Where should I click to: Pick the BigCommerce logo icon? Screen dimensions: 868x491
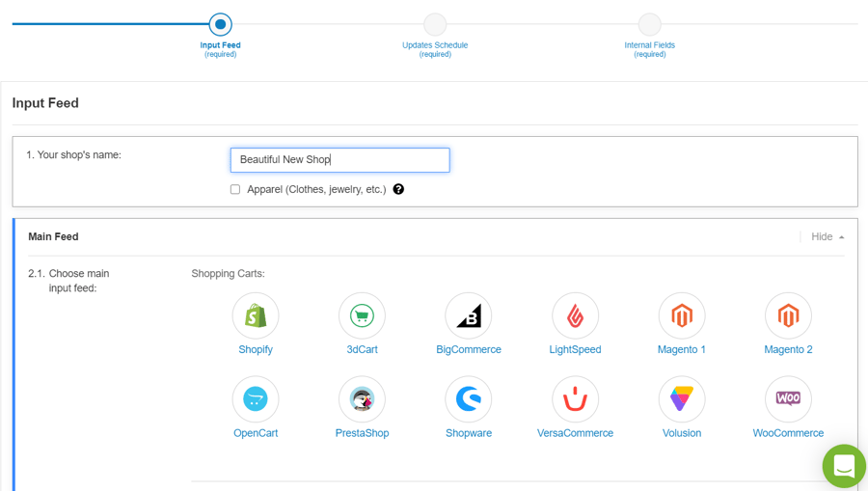point(469,315)
